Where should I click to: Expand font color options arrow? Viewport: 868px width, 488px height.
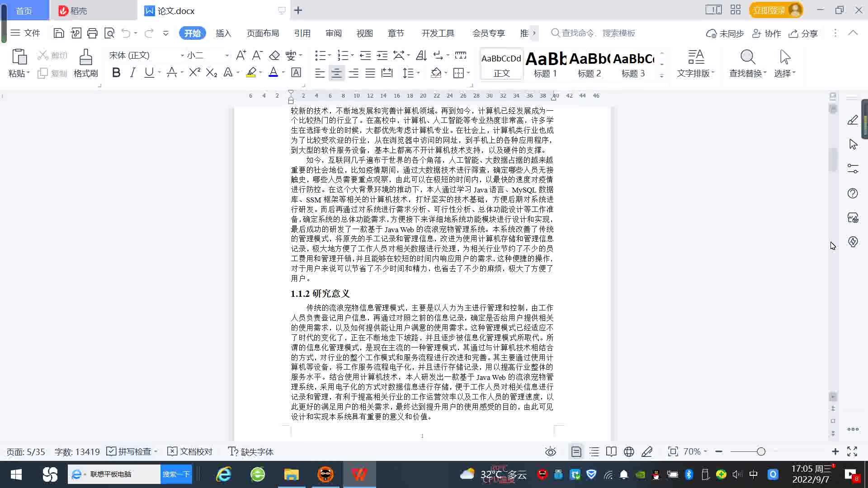[283, 72]
